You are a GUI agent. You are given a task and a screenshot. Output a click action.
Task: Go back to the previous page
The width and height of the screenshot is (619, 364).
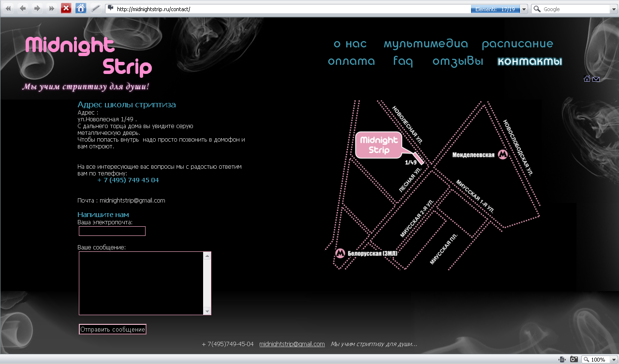[x=23, y=8]
